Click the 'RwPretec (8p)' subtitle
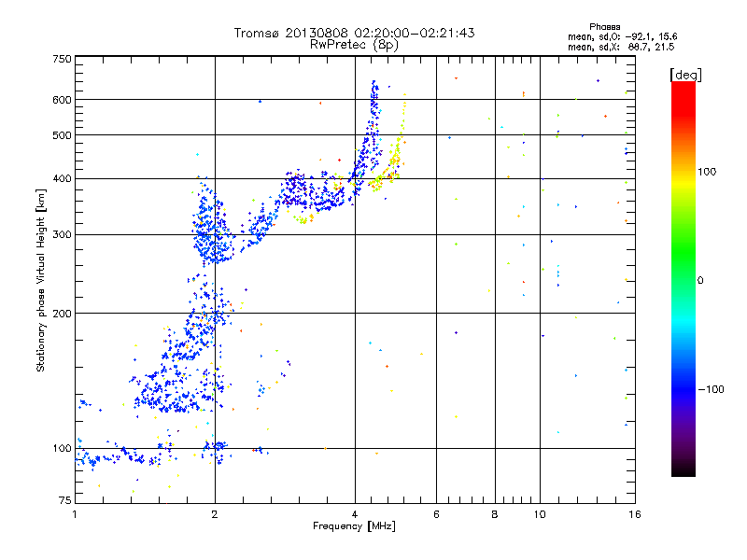The image size is (747, 560). coord(354,45)
